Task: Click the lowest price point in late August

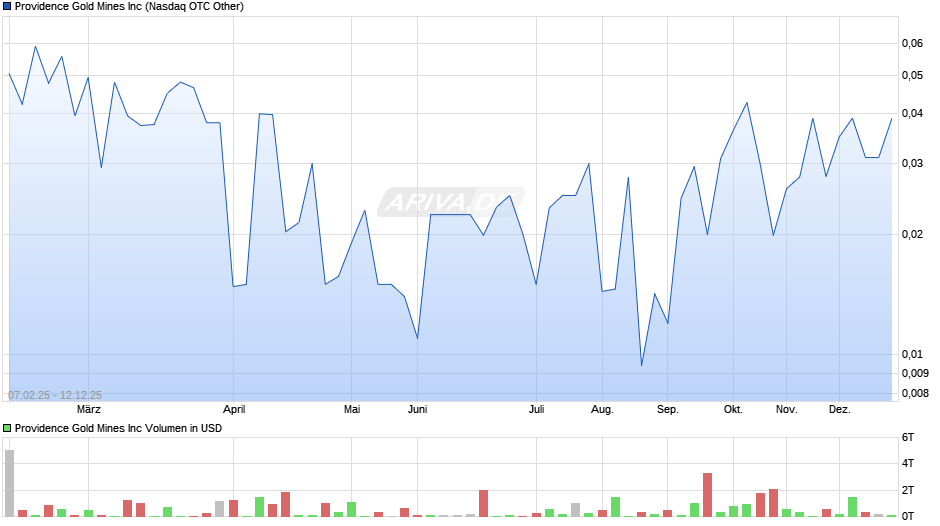Action: tap(641, 365)
